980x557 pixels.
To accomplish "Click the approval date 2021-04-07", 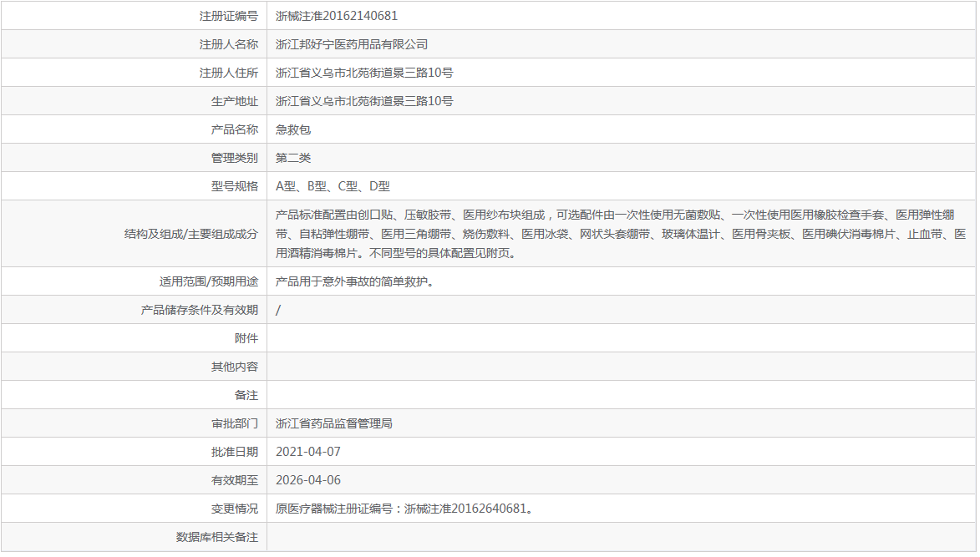I will 307,451.
